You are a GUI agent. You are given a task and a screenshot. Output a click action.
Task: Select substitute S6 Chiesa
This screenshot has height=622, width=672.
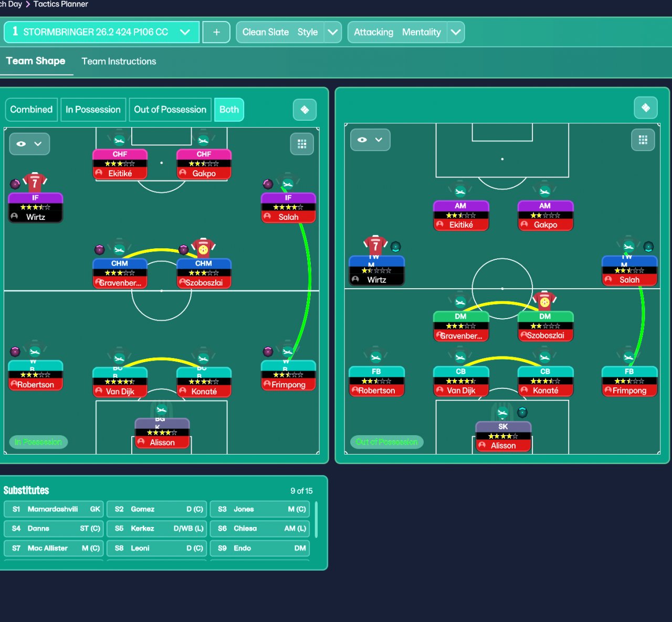[260, 529]
